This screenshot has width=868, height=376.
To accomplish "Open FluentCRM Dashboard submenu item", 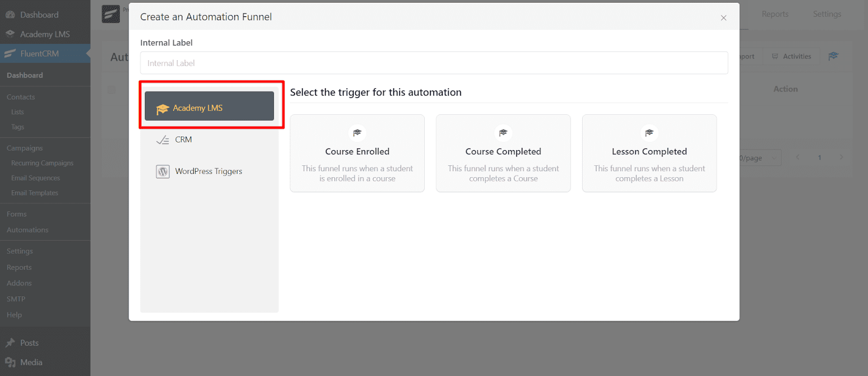I will point(25,75).
